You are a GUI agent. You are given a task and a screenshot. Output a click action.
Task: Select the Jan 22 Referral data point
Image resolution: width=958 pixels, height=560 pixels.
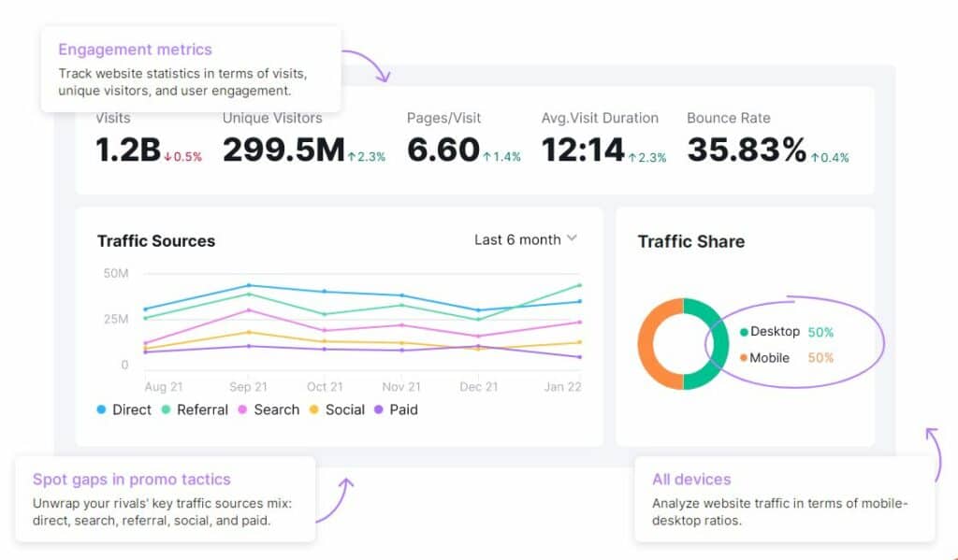click(x=579, y=285)
